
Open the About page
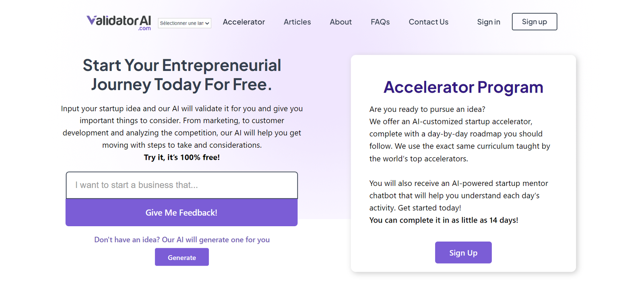[341, 22]
